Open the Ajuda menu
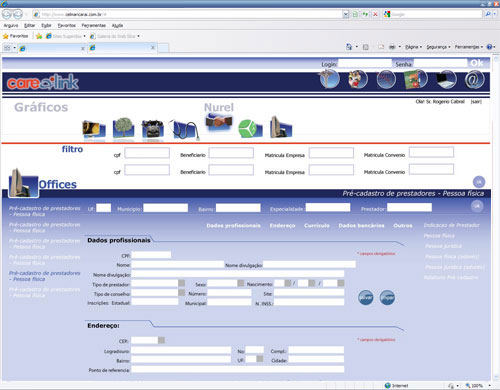This screenshot has height=390, width=500. (x=117, y=25)
